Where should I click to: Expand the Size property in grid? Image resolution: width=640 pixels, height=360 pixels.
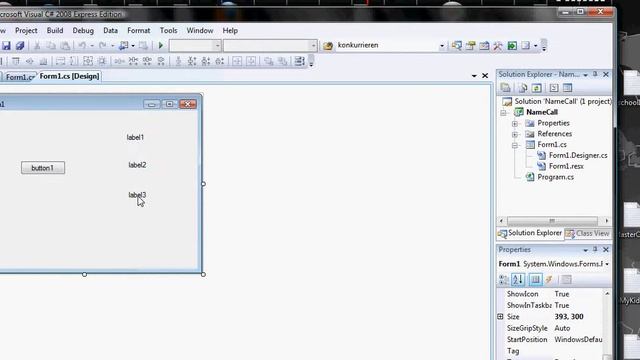[x=500, y=316]
